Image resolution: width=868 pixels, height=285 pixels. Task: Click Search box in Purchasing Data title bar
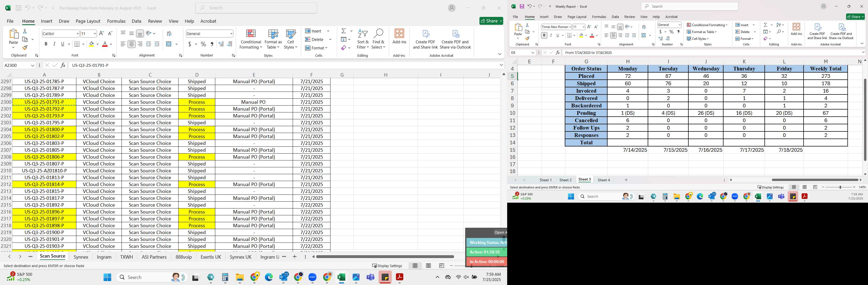click(x=256, y=8)
